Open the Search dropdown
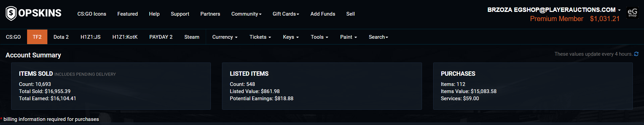The image size is (644, 125). coord(378,37)
